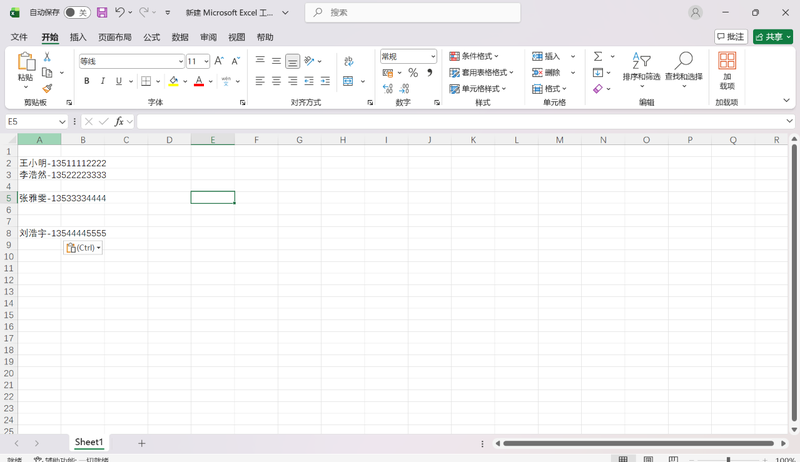Align text to bottom

[292, 61]
